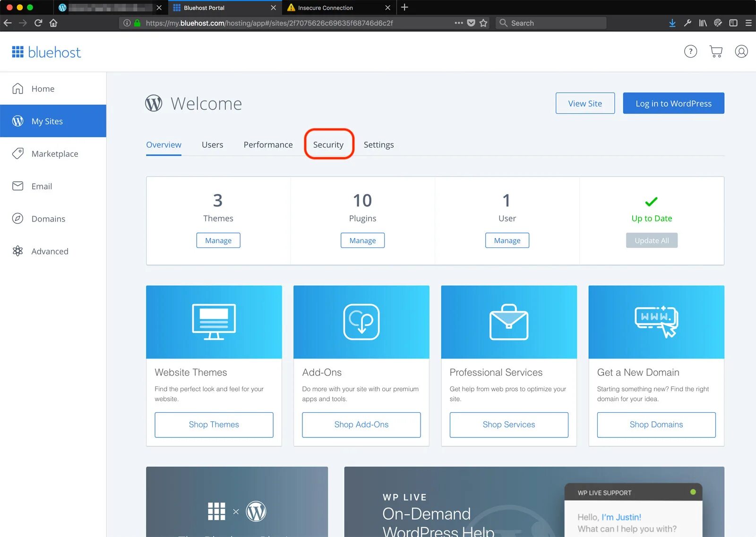The image size is (756, 537).
Task: Click the Shop Add-Ons button
Action: 361,425
